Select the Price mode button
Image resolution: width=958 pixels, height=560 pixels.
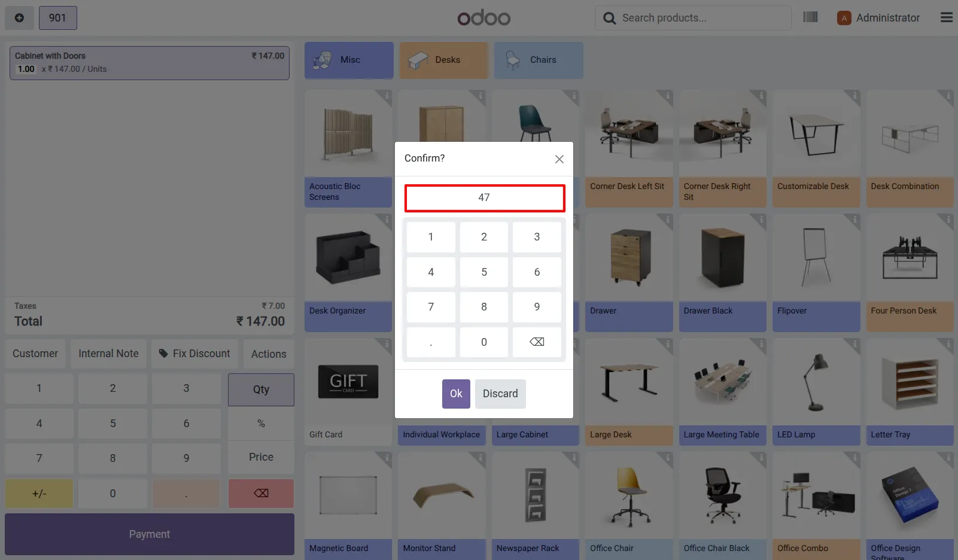(261, 457)
